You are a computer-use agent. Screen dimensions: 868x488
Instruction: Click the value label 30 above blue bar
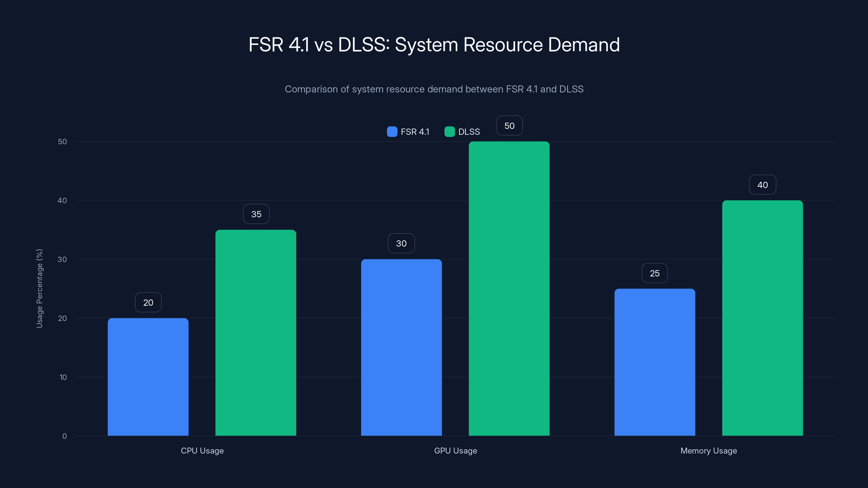(401, 243)
